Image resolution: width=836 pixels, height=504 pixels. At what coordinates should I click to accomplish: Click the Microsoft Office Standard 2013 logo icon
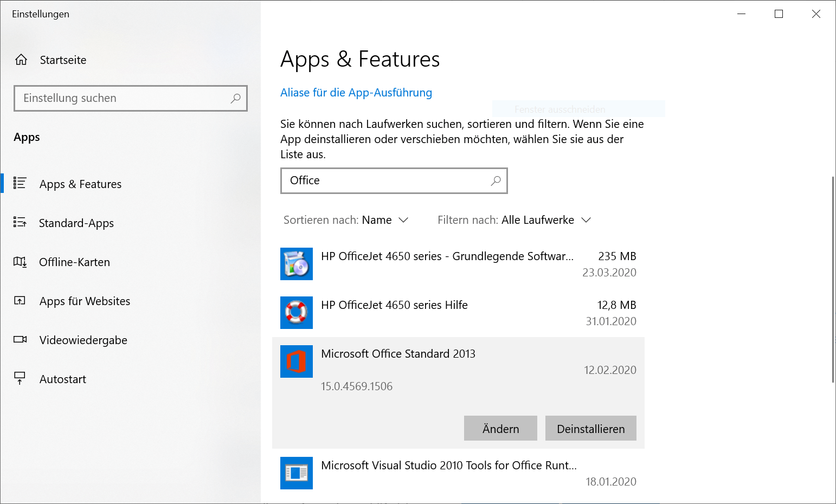click(x=297, y=361)
